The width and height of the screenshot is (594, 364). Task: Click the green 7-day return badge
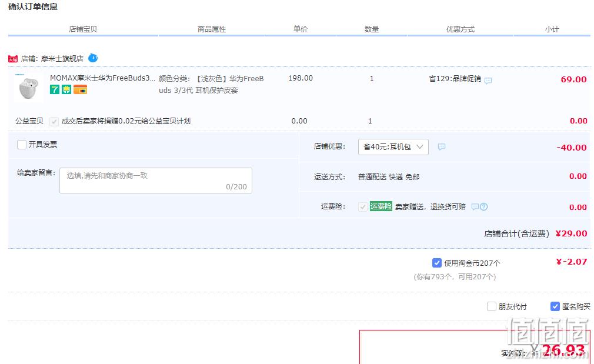point(55,89)
